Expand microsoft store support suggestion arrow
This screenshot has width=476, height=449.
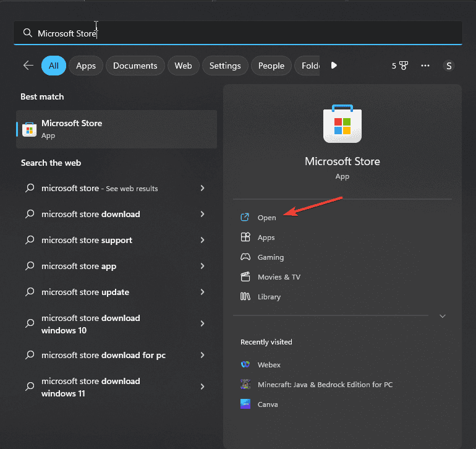click(x=202, y=240)
